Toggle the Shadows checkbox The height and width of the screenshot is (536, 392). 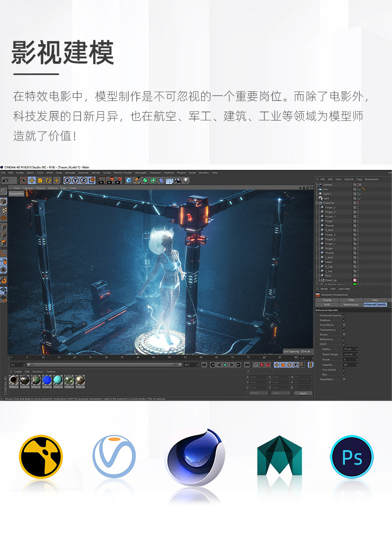click(344, 320)
